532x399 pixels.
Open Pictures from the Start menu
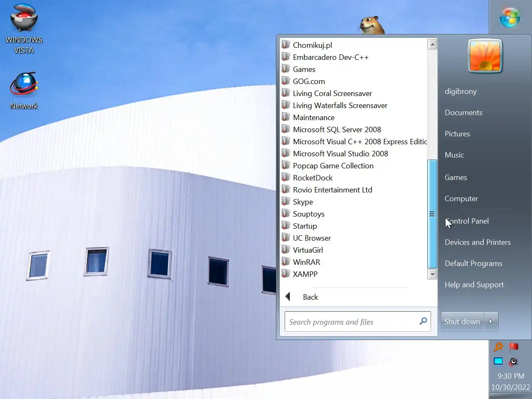457,134
